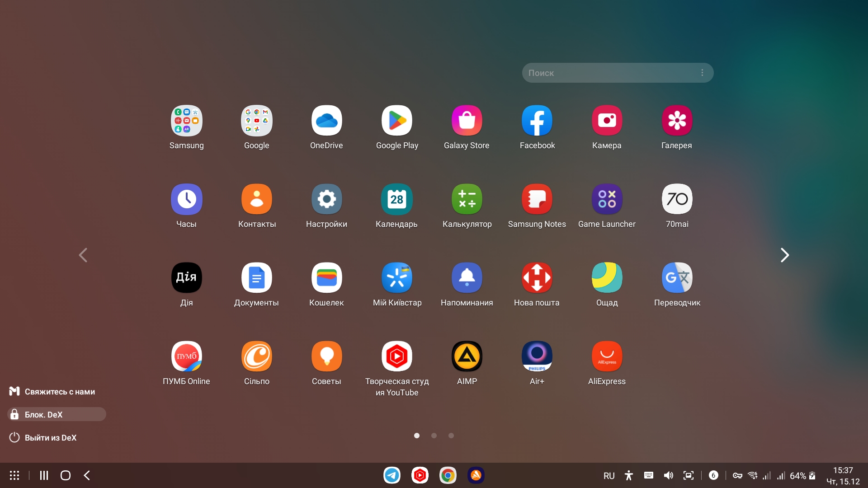Click Свяжитесь с нами
868x488 pixels.
(x=52, y=391)
